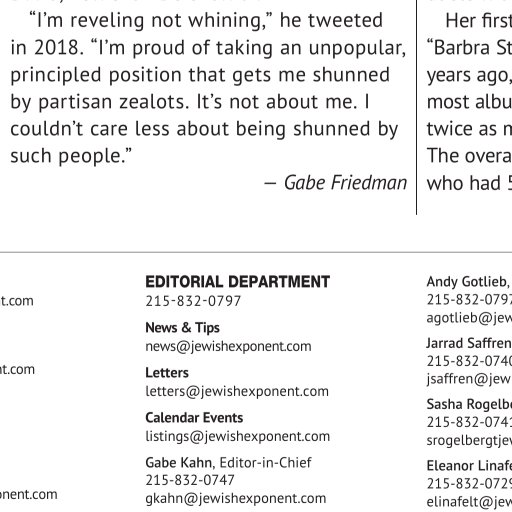Click the News & Tips label

(182, 328)
